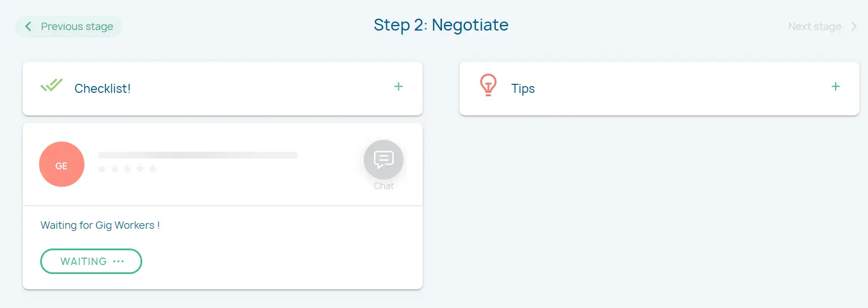Expand the Checklist panel with its plus
The image size is (868, 308).
(x=398, y=87)
